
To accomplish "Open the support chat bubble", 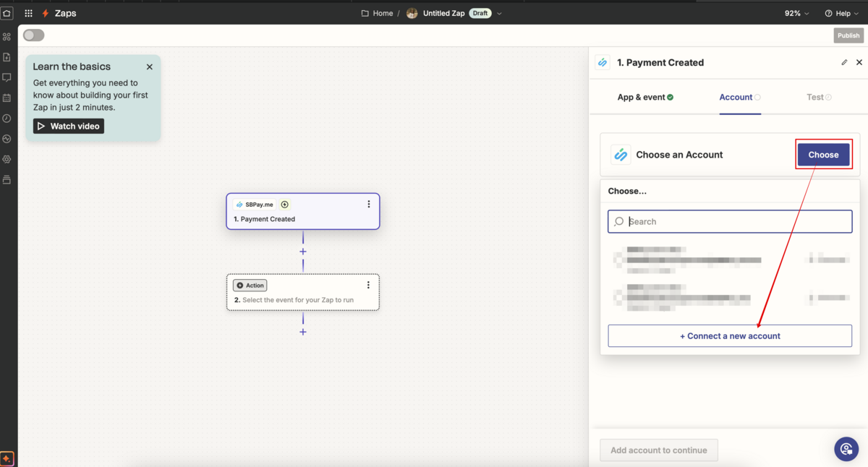I will (846, 449).
